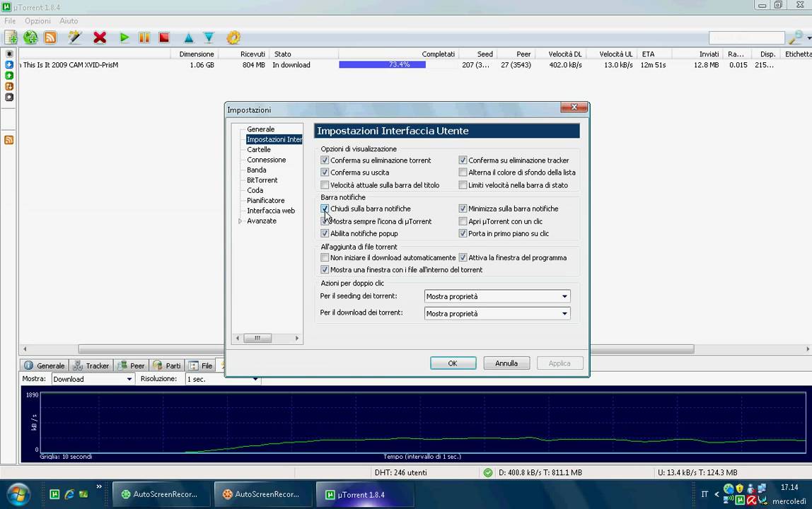Select the green Completed sidebar category icon
The image size is (812, 509).
pyautogui.click(x=9, y=76)
